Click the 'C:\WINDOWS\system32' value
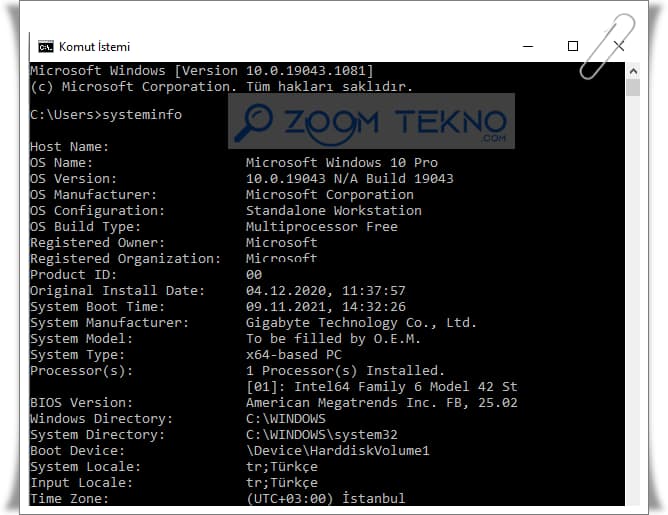Image resolution: width=668 pixels, height=515 pixels. (x=322, y=435)
